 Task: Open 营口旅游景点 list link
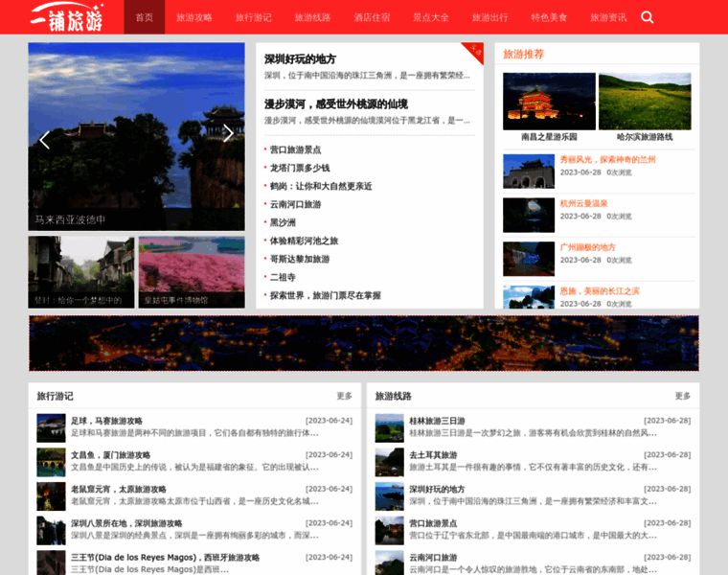click(x=295, y=149)
